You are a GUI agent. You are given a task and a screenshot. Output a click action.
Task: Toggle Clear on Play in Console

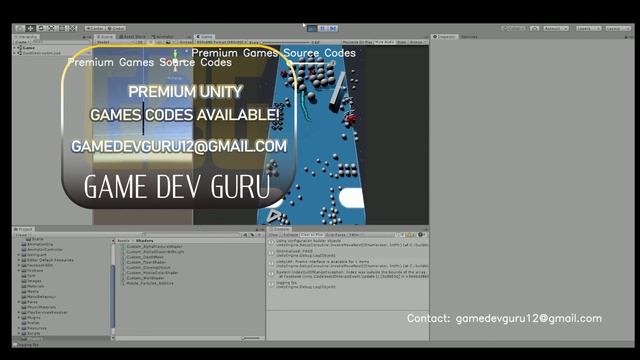pos(312,235)
